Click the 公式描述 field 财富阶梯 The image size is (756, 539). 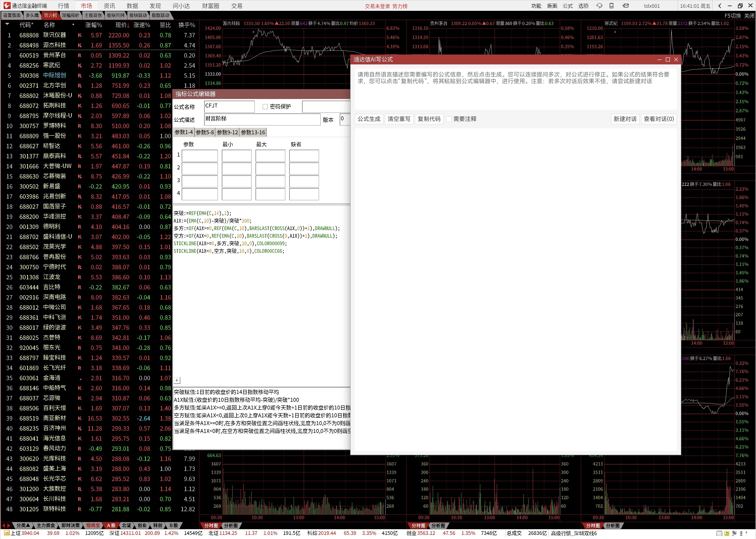262,119
